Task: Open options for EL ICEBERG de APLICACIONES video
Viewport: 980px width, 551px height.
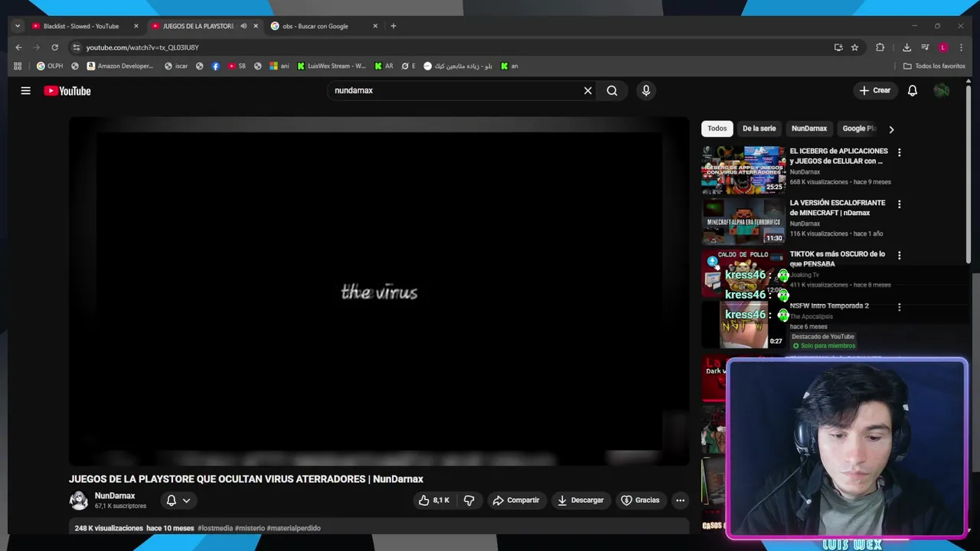Action: [899, 152]
